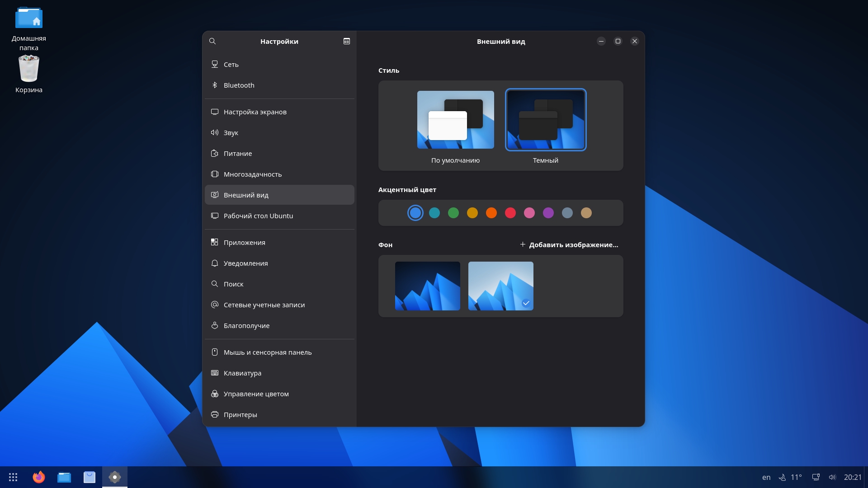The height and width of the screenshot is (488, 868).
Task: Switch keyboard layout indicator en
Action: 766,477
